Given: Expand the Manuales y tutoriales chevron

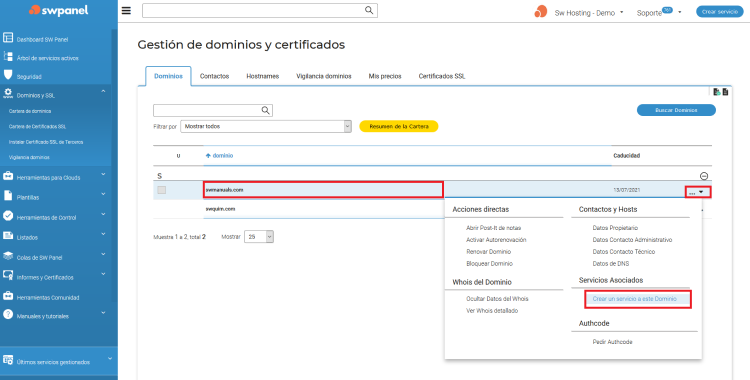Looking at the screenshot, I should (103, 313).
